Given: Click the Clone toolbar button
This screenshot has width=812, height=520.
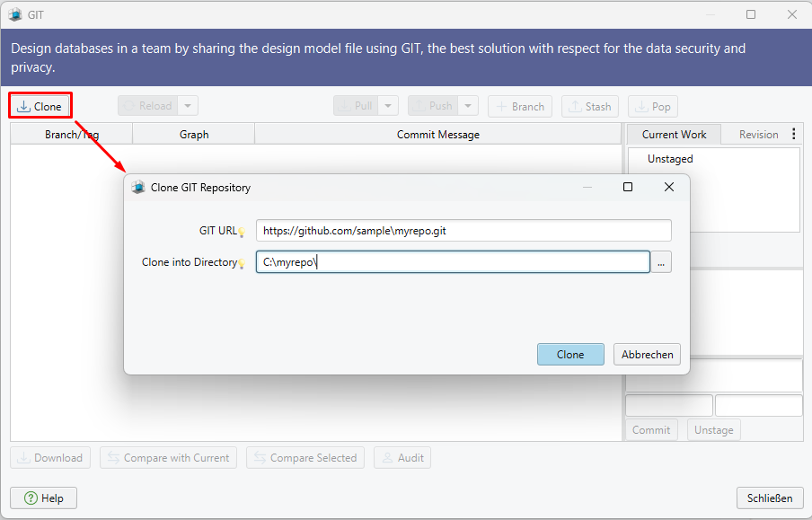Looking at the screenshot, I should 40,106.
